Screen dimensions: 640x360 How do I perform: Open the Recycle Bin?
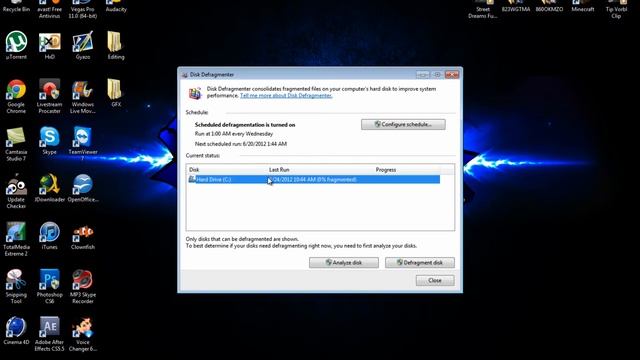pyautogui.click(x=16, y=7)
